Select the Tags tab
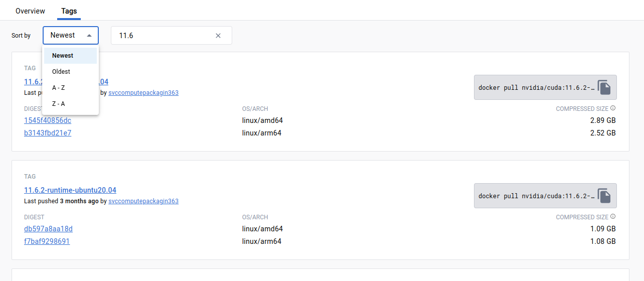This screenshot has width=644, height=281. 69,11
